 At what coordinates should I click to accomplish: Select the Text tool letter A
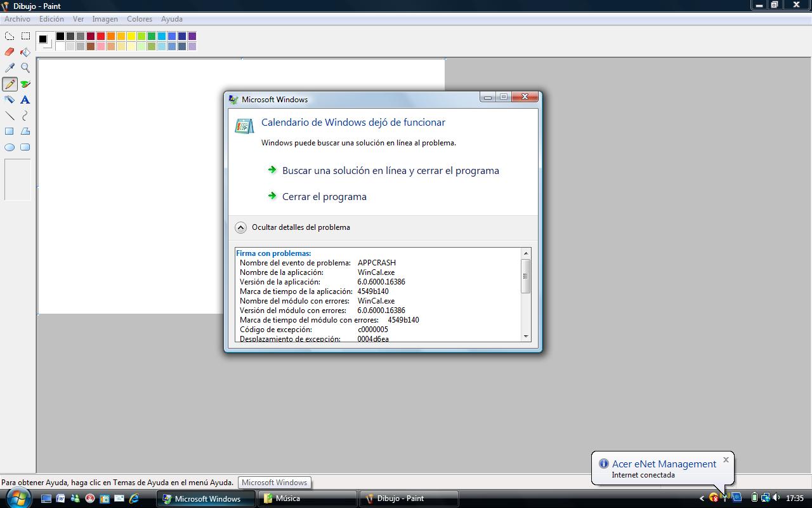25,100
